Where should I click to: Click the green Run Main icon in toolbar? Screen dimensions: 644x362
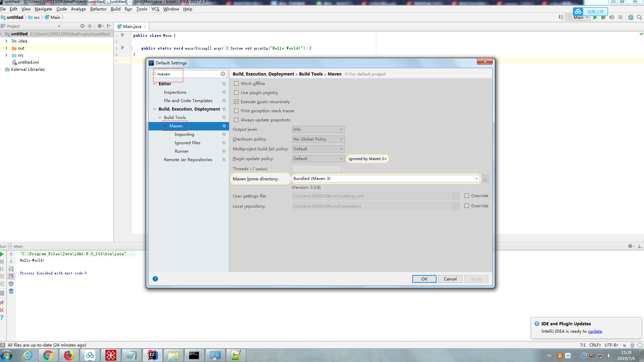click(595, 17)
